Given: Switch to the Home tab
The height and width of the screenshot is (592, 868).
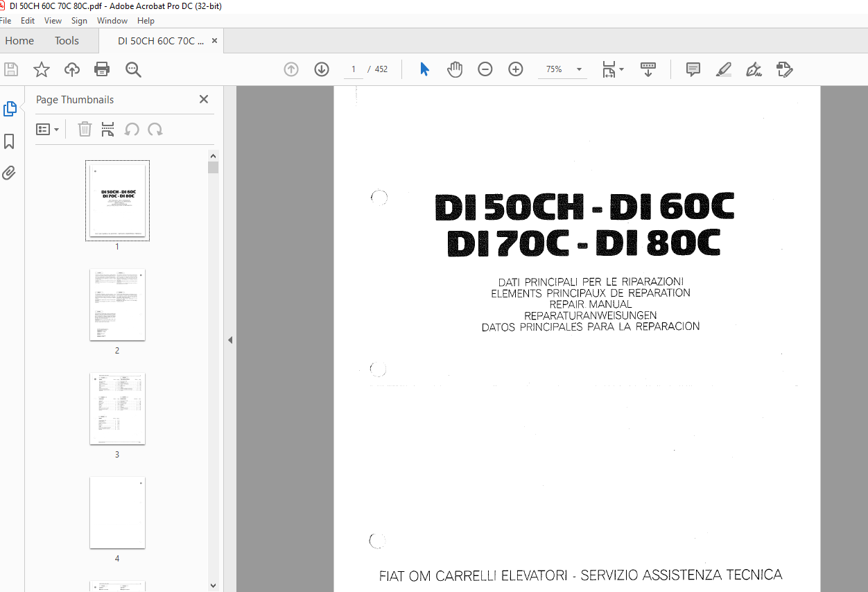Looking at the screenshot, I should pyautogui.click(x=19, y=41).
